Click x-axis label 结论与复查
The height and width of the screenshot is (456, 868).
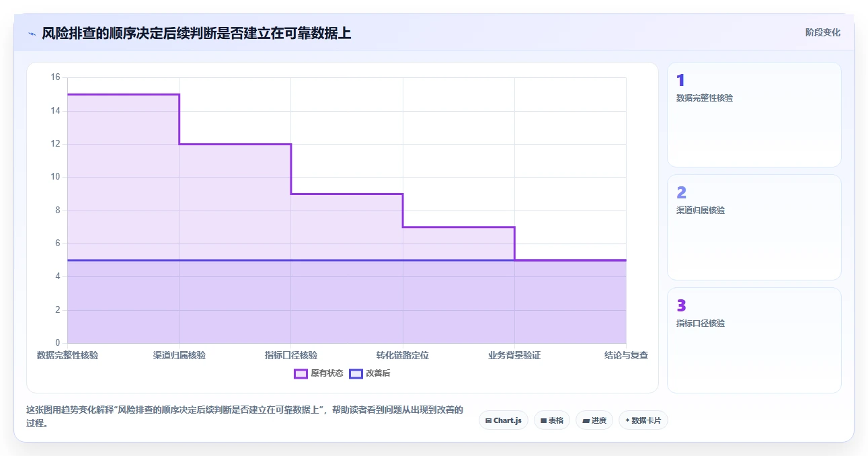pyautogui.click(x=626, y=355)
